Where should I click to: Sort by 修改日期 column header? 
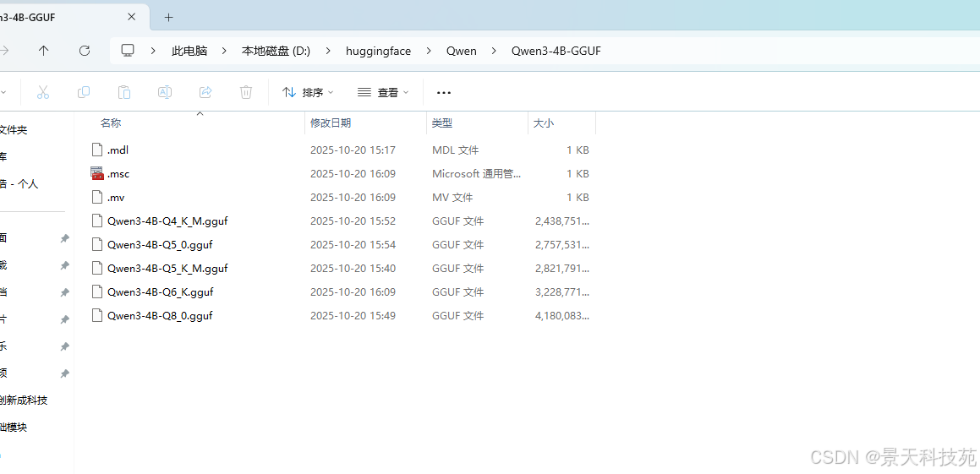331,123
